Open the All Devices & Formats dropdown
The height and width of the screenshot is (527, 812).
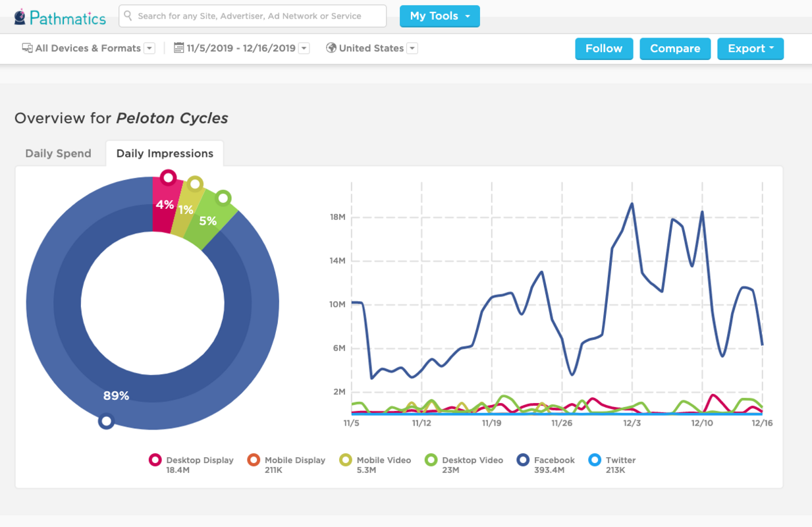pyautogui.click(x=149, y=47)
